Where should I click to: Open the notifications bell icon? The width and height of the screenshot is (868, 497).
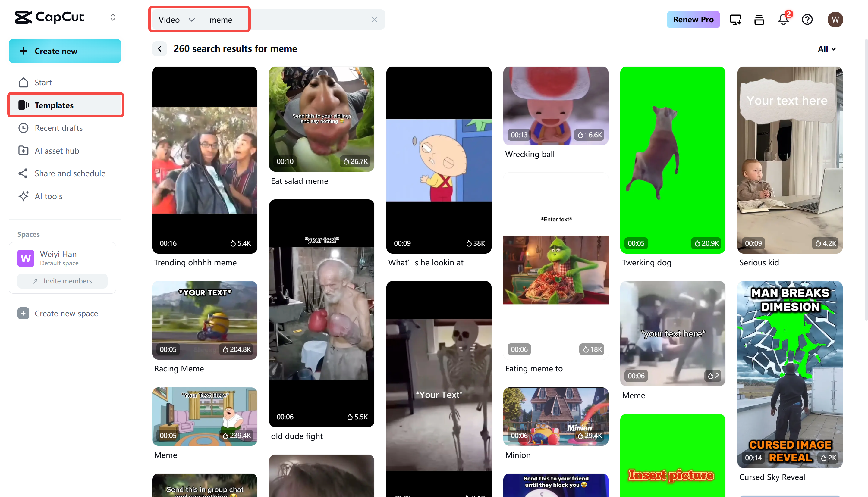point(783,20)
